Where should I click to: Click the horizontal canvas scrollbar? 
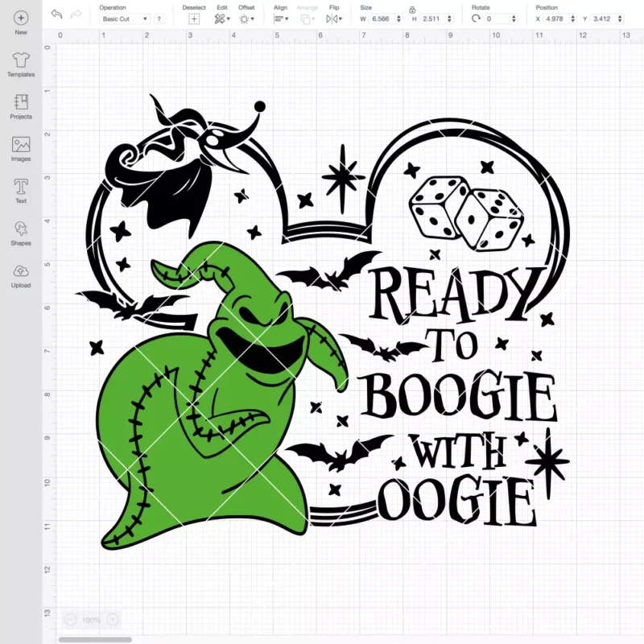(x=95, y=639)
